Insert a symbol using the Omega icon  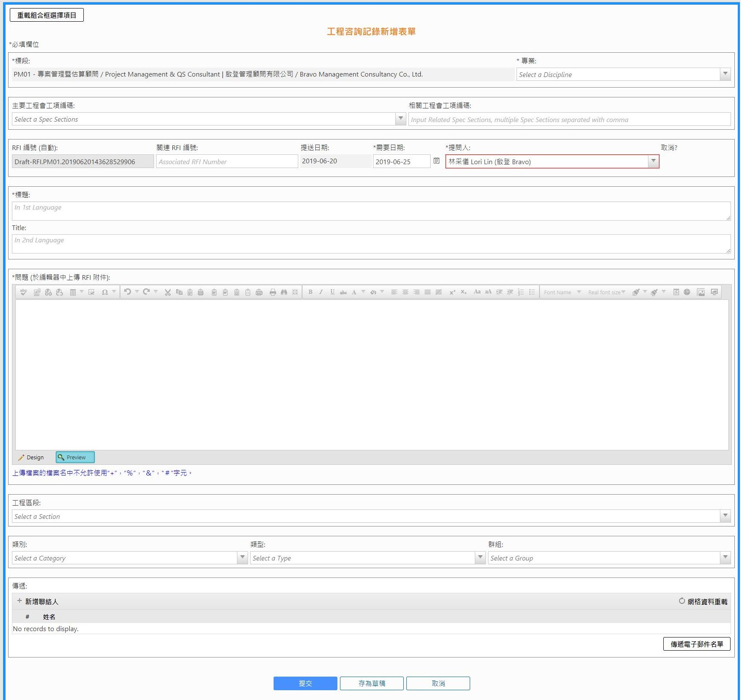105,292
